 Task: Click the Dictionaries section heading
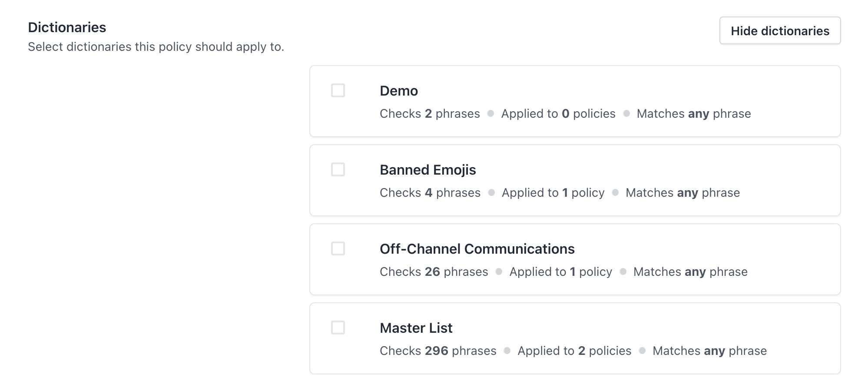(x=67, y=27)
